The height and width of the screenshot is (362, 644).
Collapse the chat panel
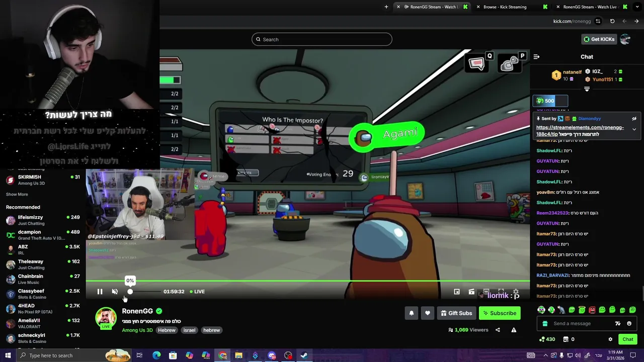tap(536, 57)
